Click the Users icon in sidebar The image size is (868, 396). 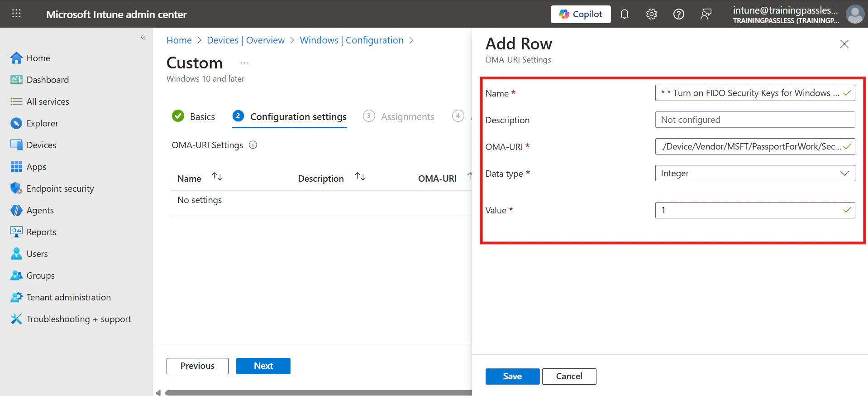pos(16,254)
